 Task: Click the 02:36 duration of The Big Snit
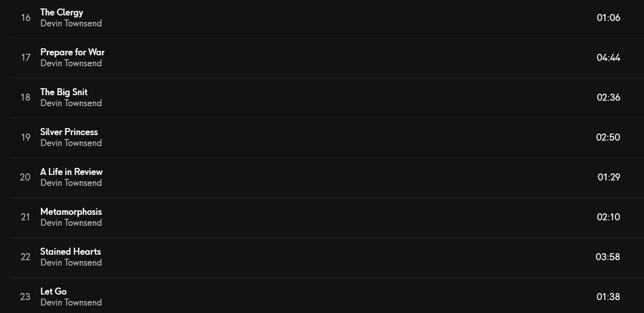[609, 98]
